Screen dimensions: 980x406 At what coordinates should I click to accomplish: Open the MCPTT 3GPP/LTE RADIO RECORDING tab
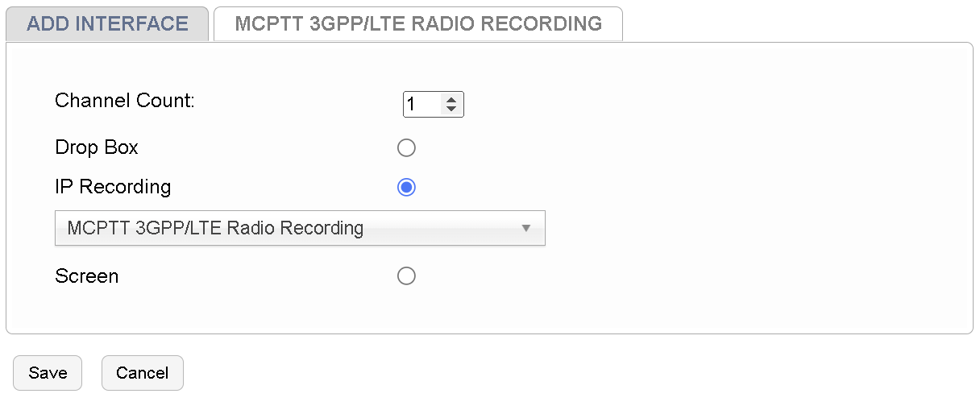coord(417,24)
